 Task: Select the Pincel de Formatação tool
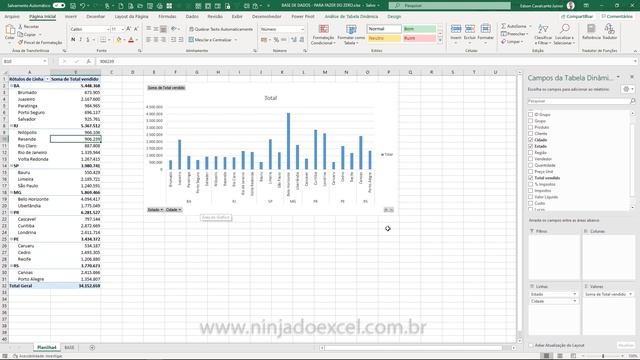point(40,42)
